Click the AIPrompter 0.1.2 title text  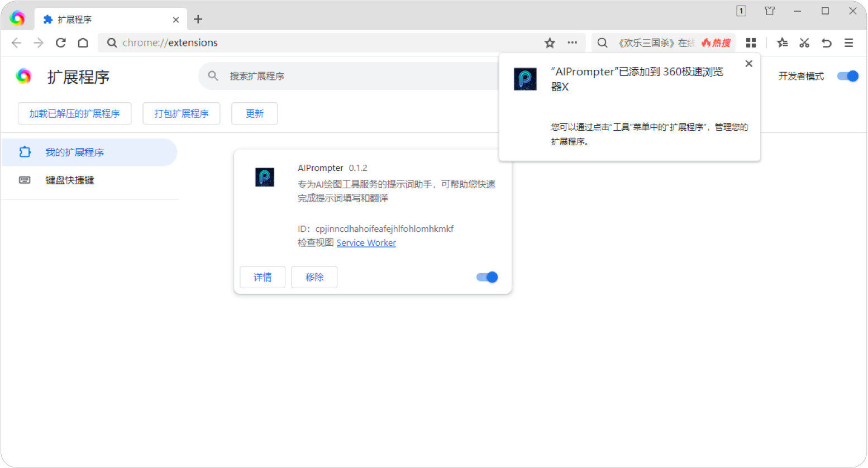pos(332,168)
